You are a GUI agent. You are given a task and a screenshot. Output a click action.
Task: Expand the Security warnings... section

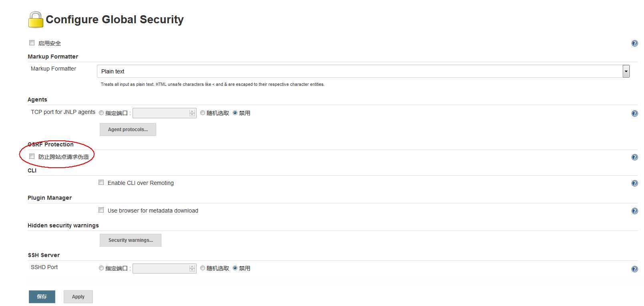(131, 240)
